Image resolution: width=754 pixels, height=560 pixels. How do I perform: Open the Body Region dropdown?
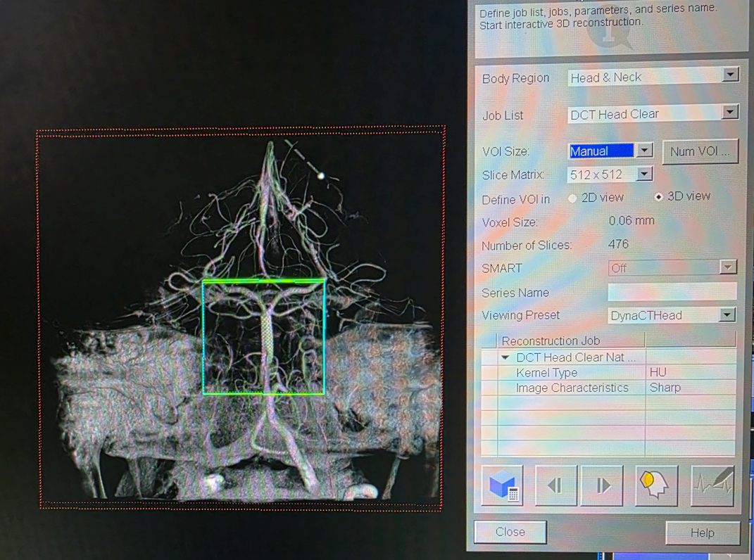click(x=730, y=75)
